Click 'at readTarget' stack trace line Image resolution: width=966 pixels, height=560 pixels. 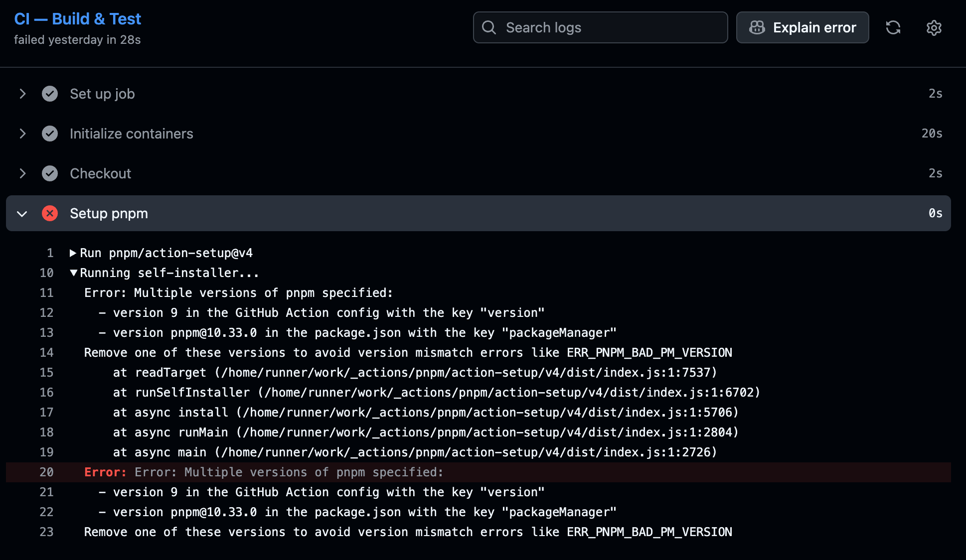pos(415,373)
